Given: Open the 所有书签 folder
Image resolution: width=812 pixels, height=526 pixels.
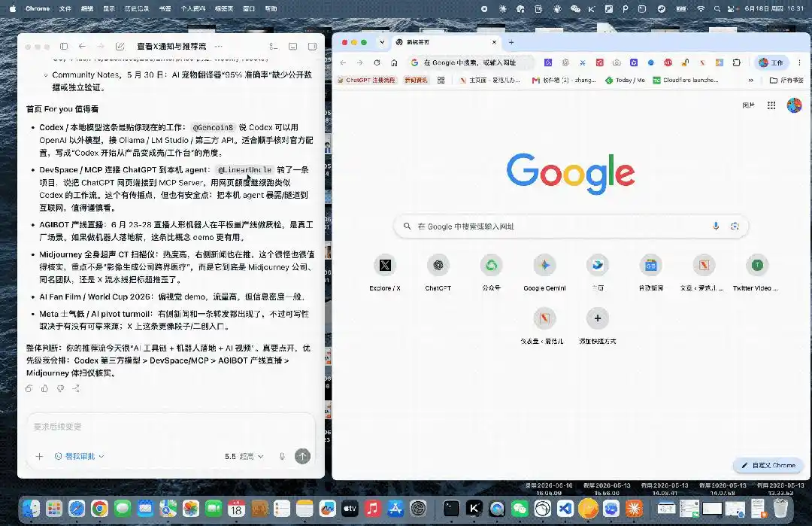Looking at the screenshot, I should (x=786, y=81).
